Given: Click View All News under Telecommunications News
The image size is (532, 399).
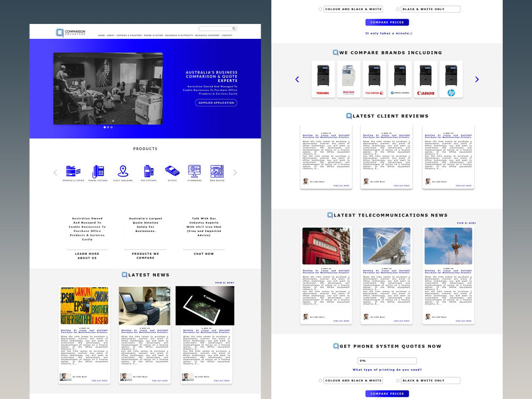Looking at the screenshot, I should point(466,223).
